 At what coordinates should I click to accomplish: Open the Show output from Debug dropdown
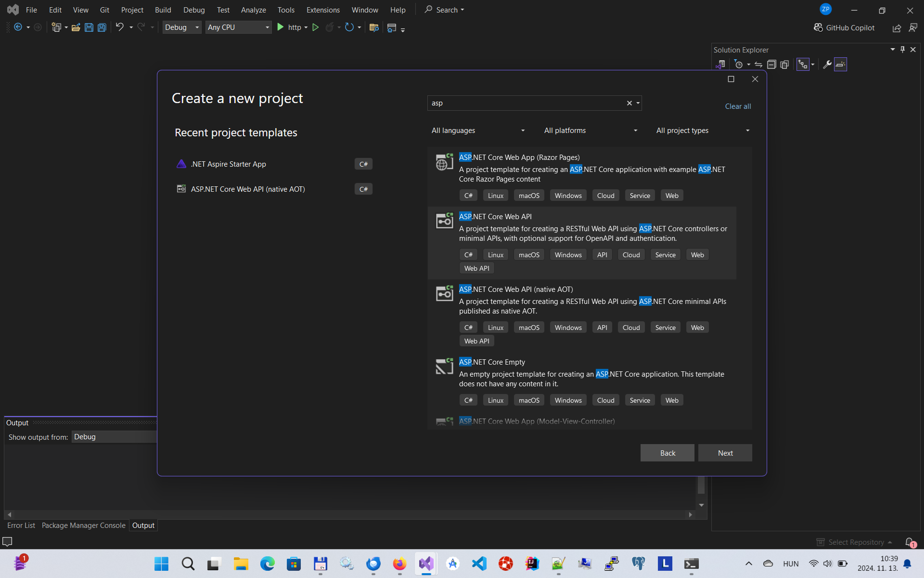pyautogui.click(x=115, y=437)
